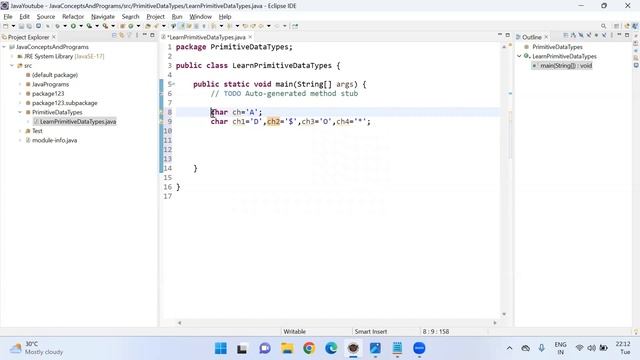
Task: Open the Project menu
Action: point(156,17)
